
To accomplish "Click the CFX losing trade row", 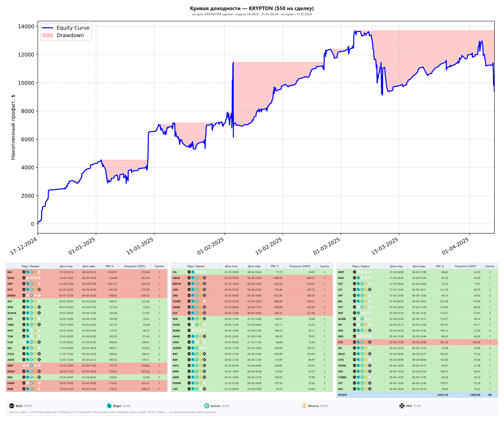I will [x=417, y=342].
